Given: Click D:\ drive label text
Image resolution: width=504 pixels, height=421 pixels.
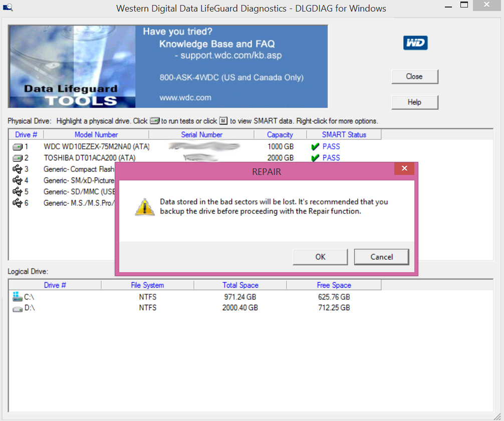Looking at the screenshot, I should [x=30, y=308].
